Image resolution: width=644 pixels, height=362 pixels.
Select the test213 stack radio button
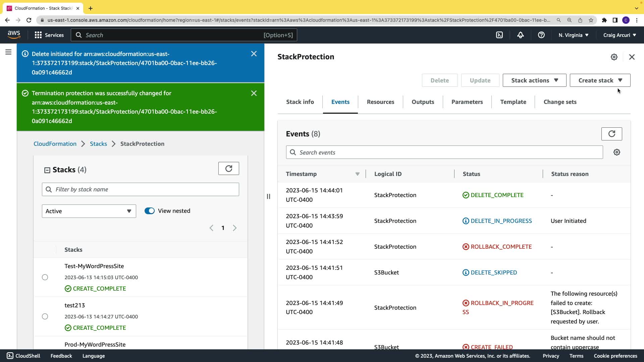tap(45, 316)
